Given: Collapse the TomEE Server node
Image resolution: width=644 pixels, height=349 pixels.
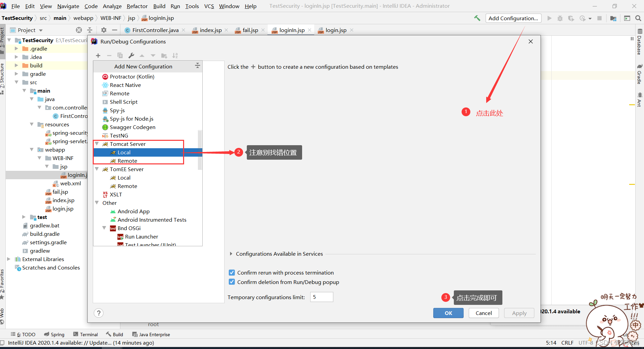Looking at the screenshot, I should click(x=97, y=169).
